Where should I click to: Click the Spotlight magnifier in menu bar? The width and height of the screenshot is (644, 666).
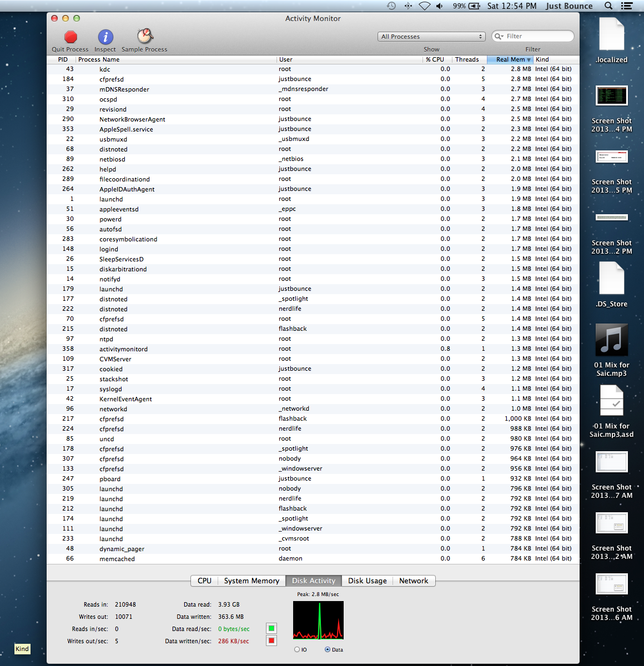pos(608,6)
